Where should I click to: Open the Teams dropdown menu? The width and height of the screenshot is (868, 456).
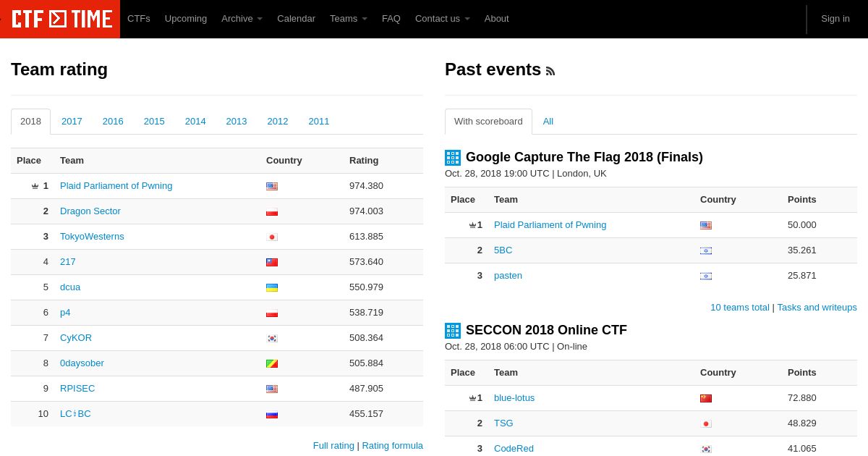point(349,19)
